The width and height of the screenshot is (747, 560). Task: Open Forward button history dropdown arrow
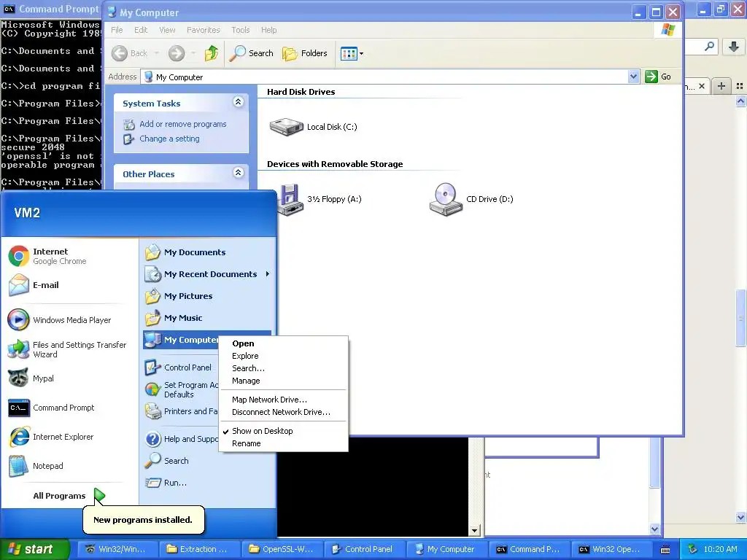click(x=193, y=53)
